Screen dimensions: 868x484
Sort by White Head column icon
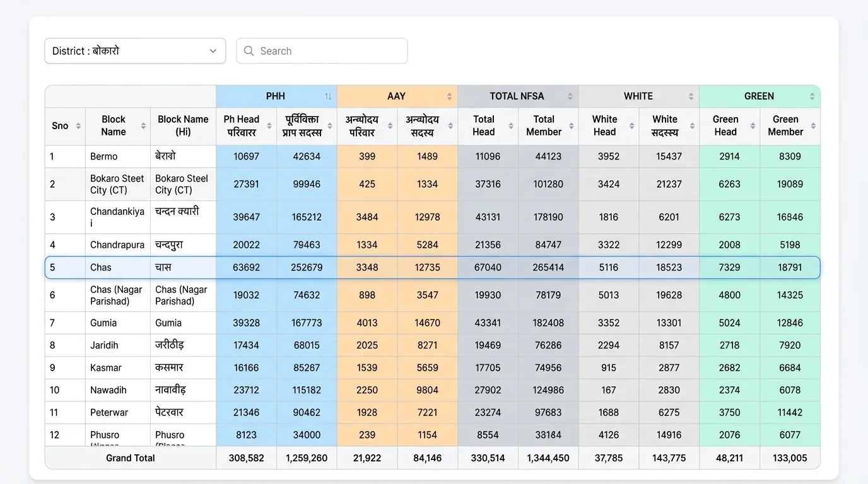point(631,126)
